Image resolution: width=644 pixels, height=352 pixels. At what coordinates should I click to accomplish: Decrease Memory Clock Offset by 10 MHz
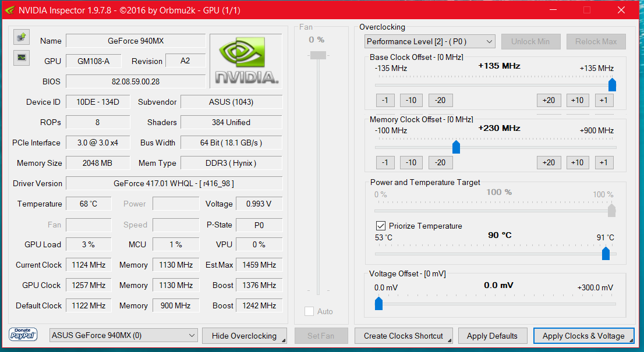point(411,162)
